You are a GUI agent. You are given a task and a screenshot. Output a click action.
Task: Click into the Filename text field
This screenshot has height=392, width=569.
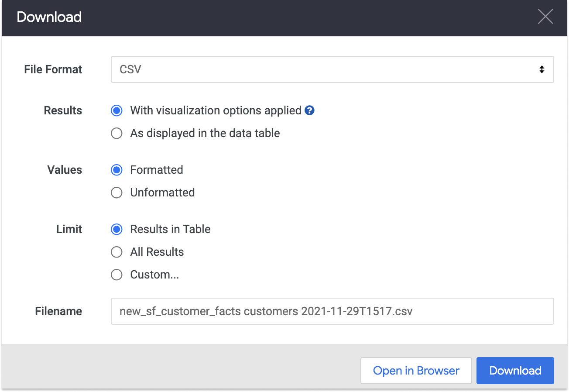coord(332,311)
